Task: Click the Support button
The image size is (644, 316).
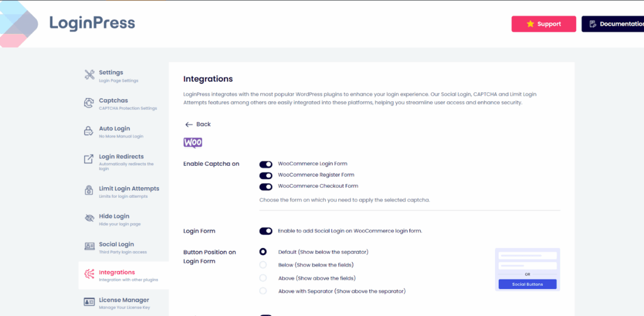Action: pyautogui.click(x=543, y=24)
